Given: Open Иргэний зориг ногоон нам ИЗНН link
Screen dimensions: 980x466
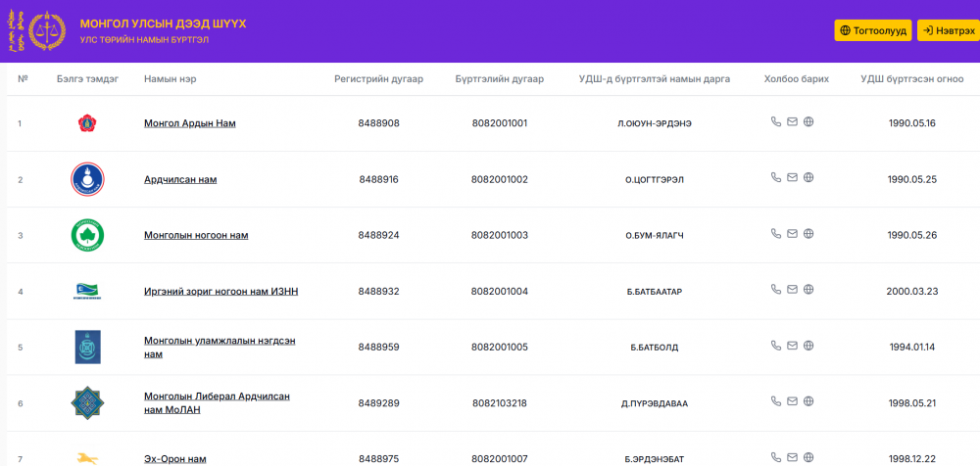Looking at the screenshot, I should coord(220,291).
